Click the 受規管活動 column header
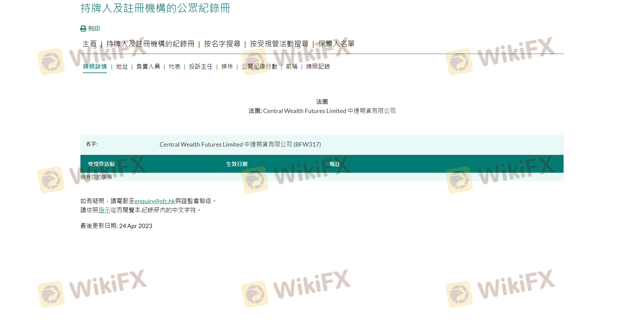This screenshot has width=644, height=323. 101,164
